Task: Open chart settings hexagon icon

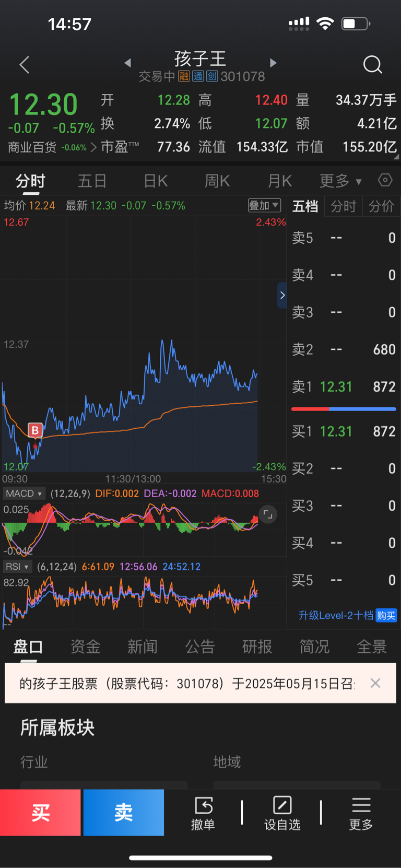Action: (x=385, y=180)
